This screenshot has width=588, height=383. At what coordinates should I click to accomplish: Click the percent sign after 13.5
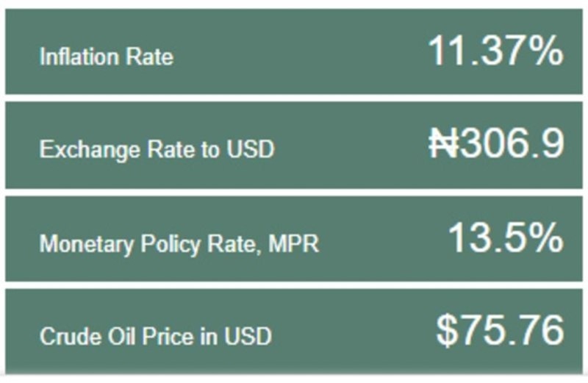(544, 239)
